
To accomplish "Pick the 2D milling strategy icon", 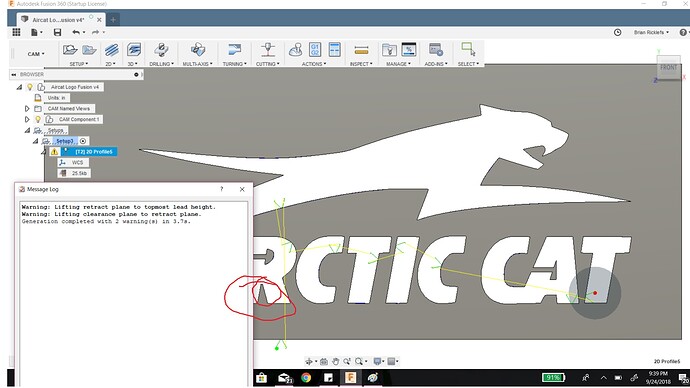I will click(x=111, y=50).
